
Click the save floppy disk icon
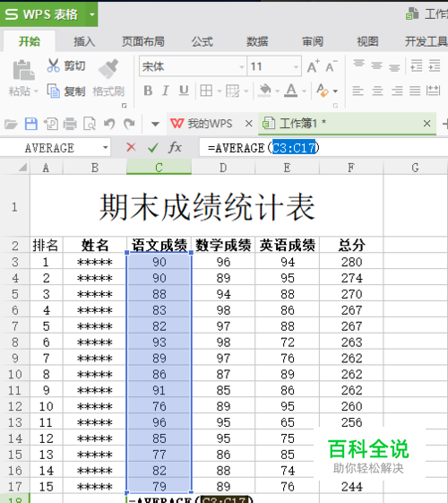tap(31, 124)
